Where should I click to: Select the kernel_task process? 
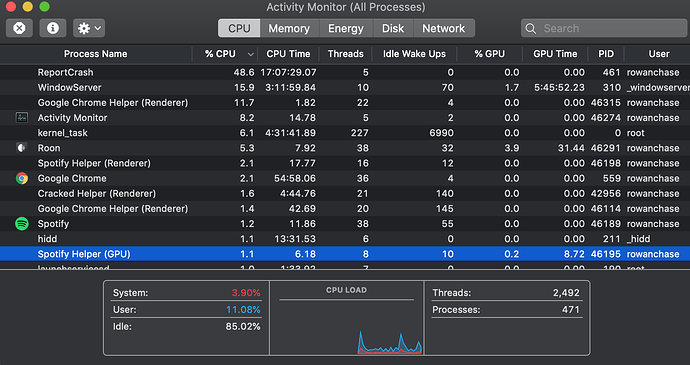tap(62, 133)
